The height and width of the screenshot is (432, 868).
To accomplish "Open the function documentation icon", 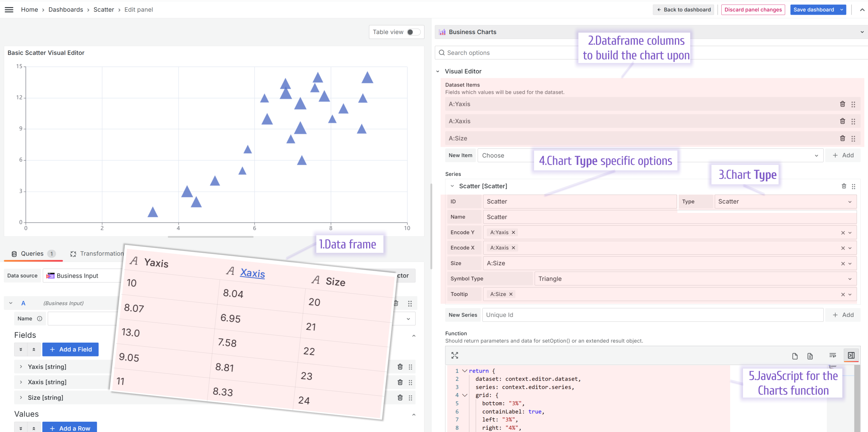I will click(810, 355).
